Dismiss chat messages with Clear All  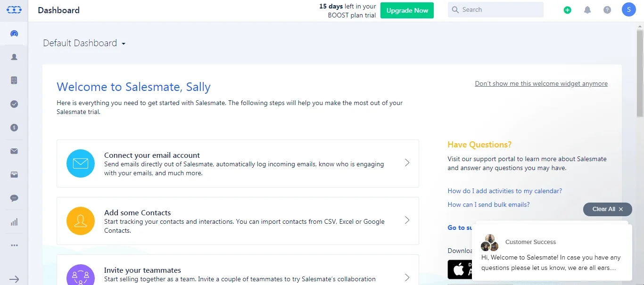click(x=608, y=209)
